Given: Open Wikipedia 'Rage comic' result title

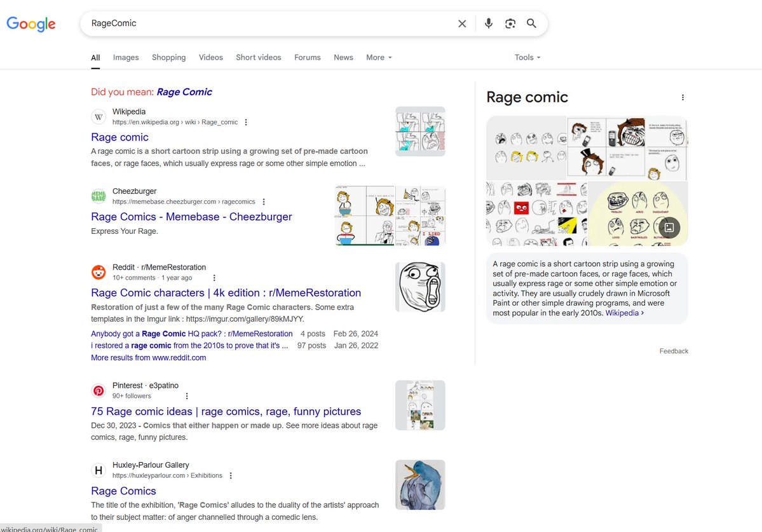Looking at the screenshot, I should pyautogui.click(x=119, y=137).
